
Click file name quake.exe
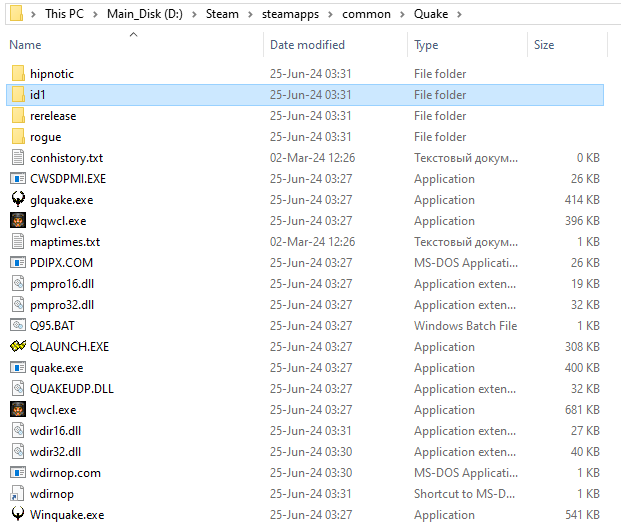pos(57,368)
